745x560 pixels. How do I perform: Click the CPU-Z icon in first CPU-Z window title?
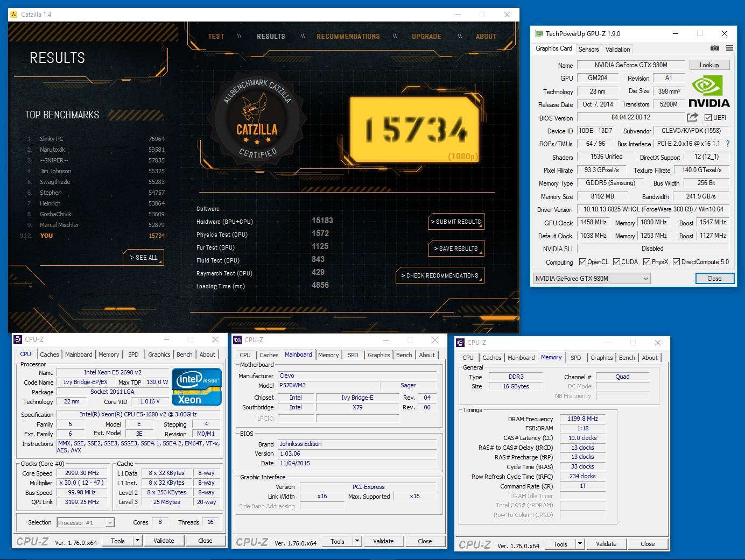(x=18, y=339)
